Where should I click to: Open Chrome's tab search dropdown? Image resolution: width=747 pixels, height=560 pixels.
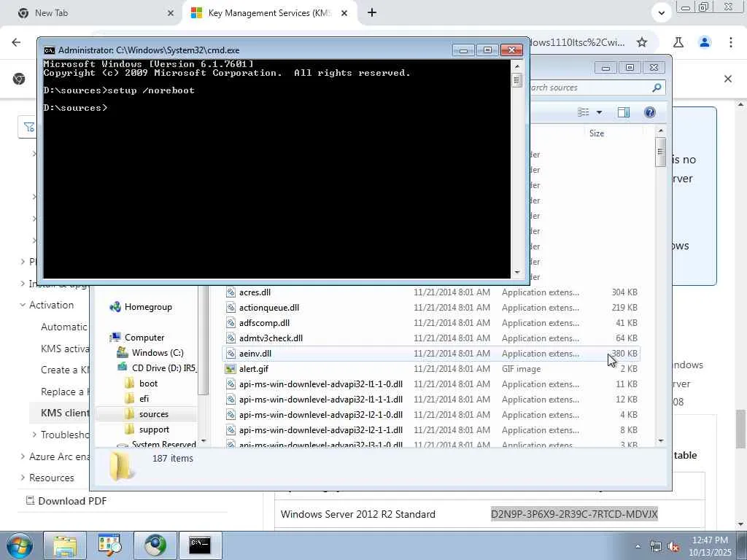pos(661,13)
